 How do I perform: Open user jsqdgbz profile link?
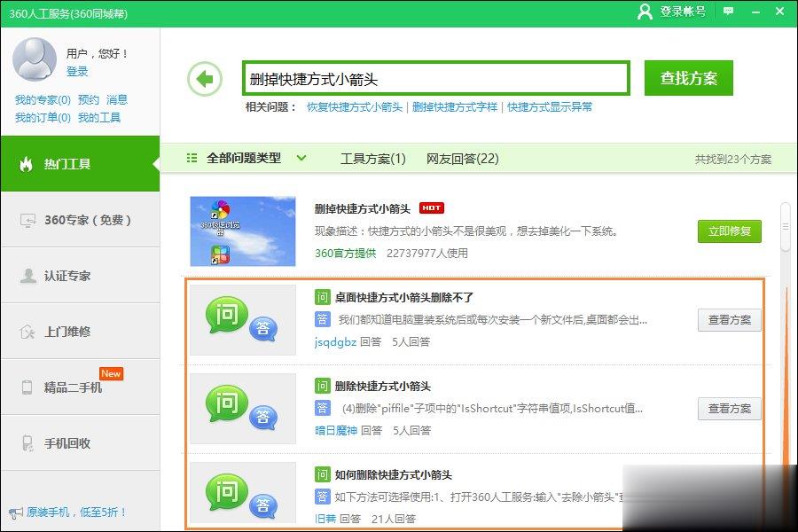(335, 341)
